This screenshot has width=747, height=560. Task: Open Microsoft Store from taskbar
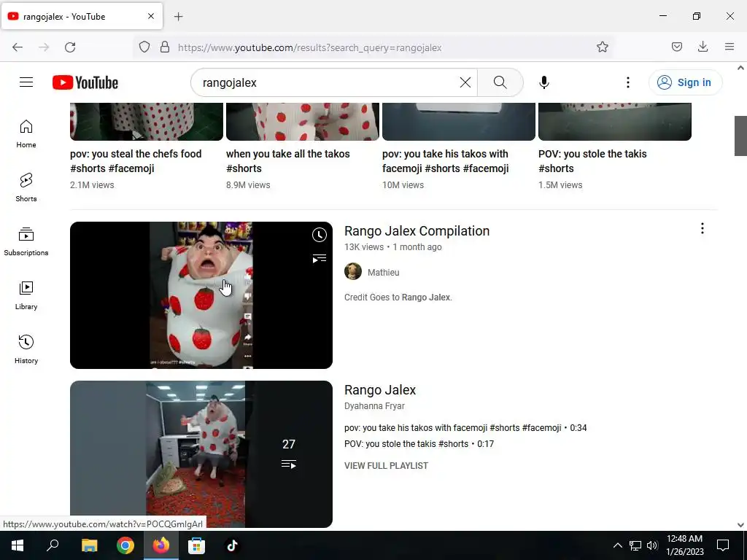[x=196, y=545]
